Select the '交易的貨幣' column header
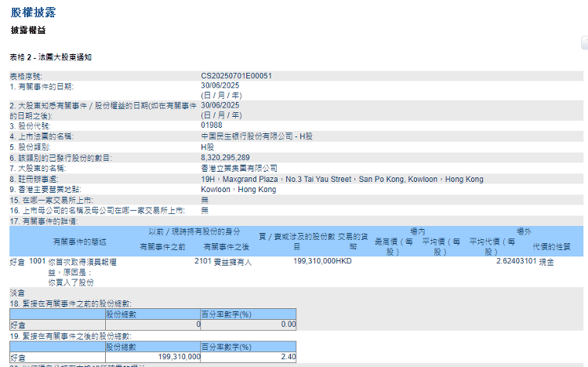This screenshot has width=588, height=367. (353, 242)
